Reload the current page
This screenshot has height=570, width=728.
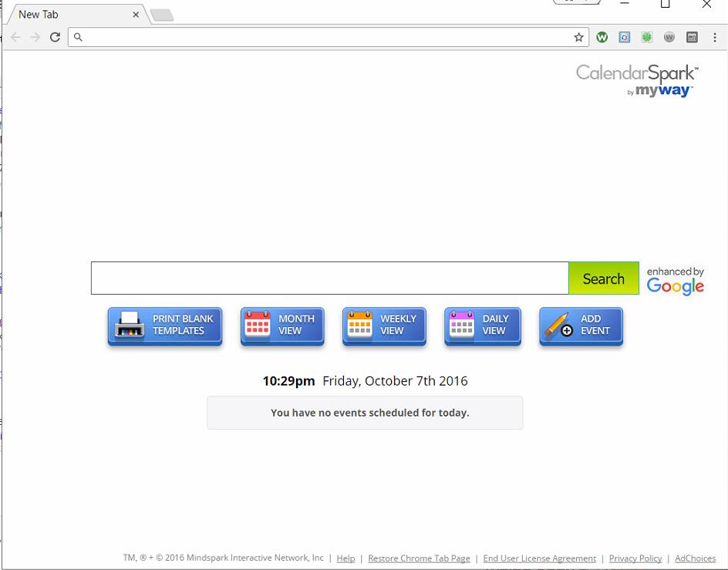click(56, 37)
